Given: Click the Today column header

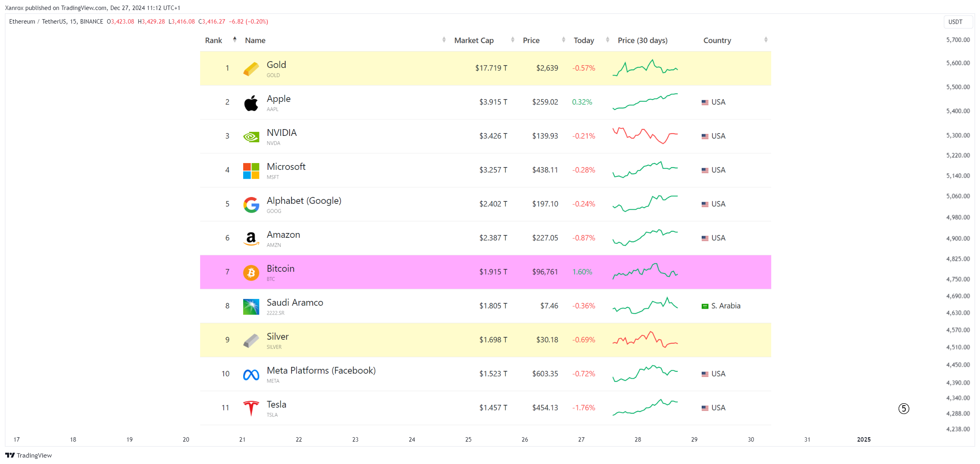Looking at the screenshot, I should point(584,40).
